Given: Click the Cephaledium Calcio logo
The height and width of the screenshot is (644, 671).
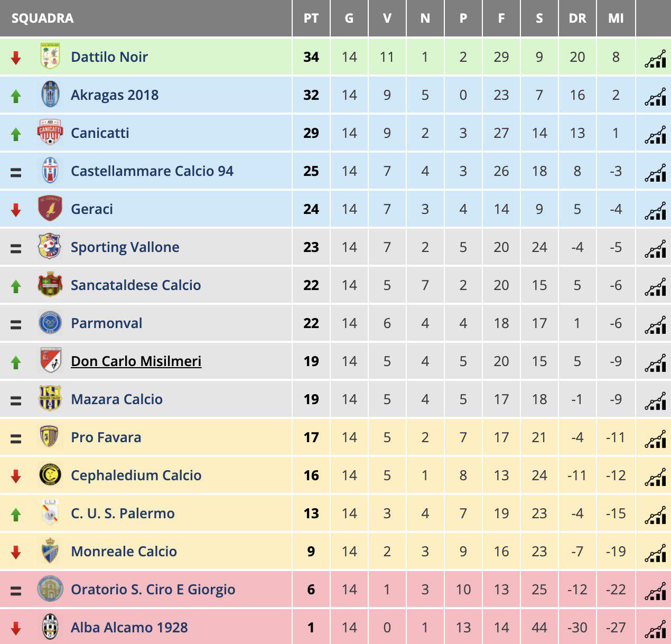Looking at the screenshot, I should (50, 475).
